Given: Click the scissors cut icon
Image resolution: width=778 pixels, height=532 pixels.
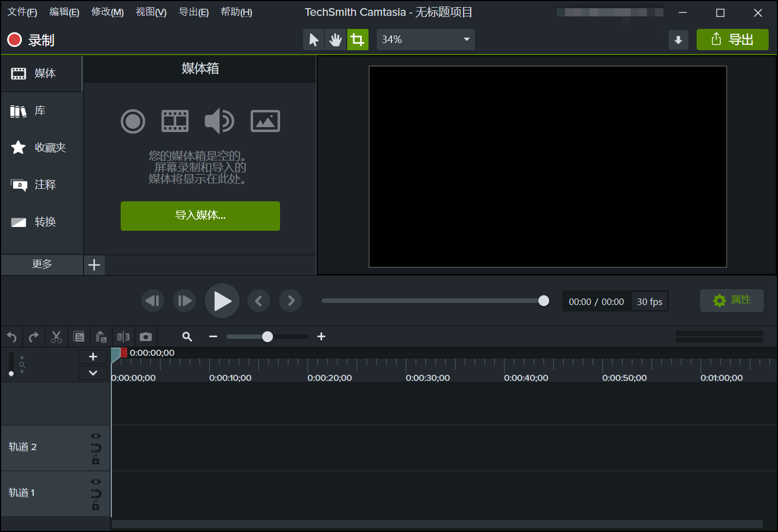Looking at the screenshot, I should [x=56, y=337].
